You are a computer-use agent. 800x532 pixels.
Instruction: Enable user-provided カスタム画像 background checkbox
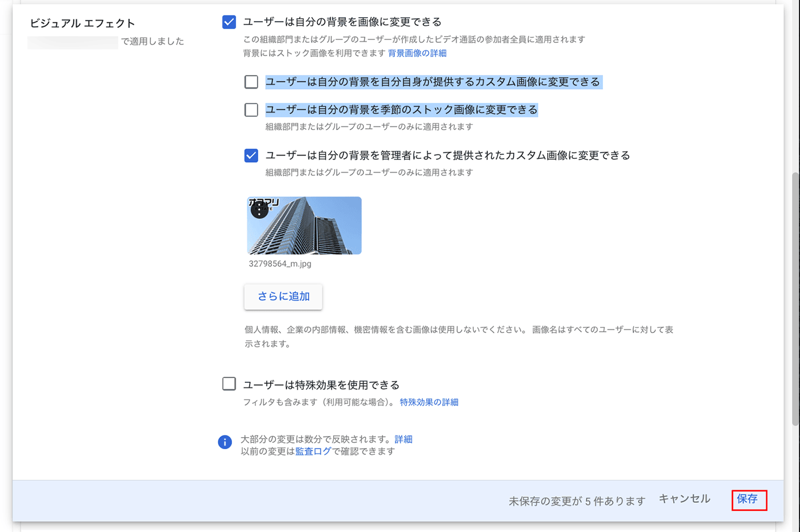[x=251, y=82]
